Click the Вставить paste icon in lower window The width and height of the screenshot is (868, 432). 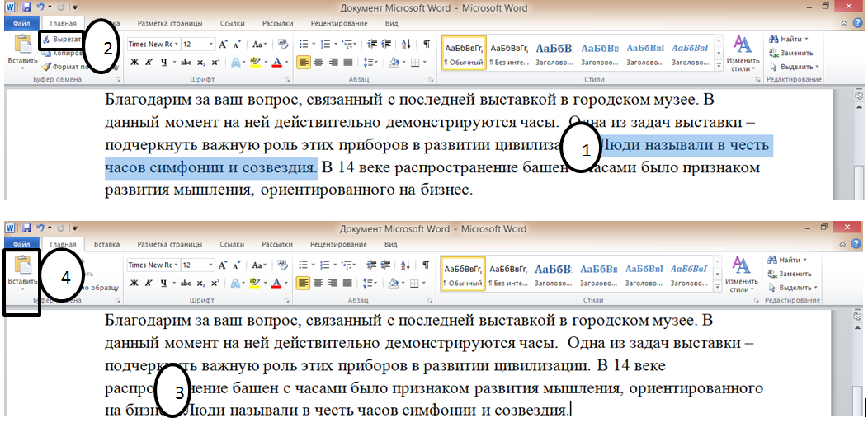[23, 266]
